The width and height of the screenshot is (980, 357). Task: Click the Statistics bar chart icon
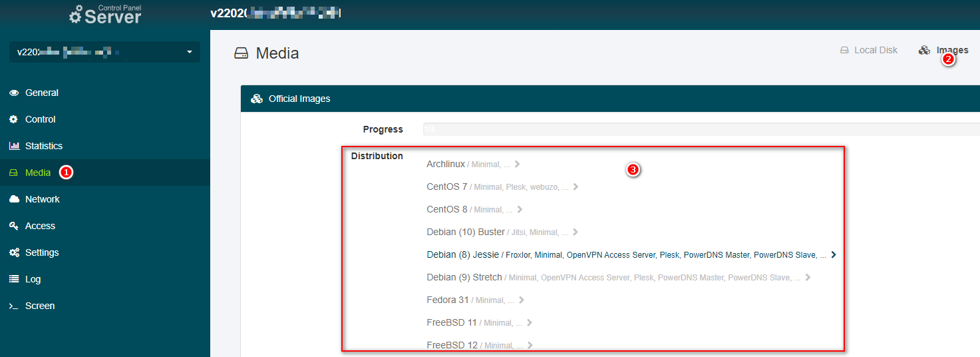point(14,146)
